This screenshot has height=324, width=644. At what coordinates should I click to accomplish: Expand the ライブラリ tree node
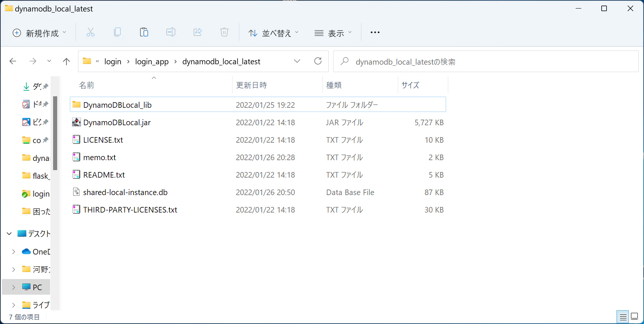tap(14, 305)
